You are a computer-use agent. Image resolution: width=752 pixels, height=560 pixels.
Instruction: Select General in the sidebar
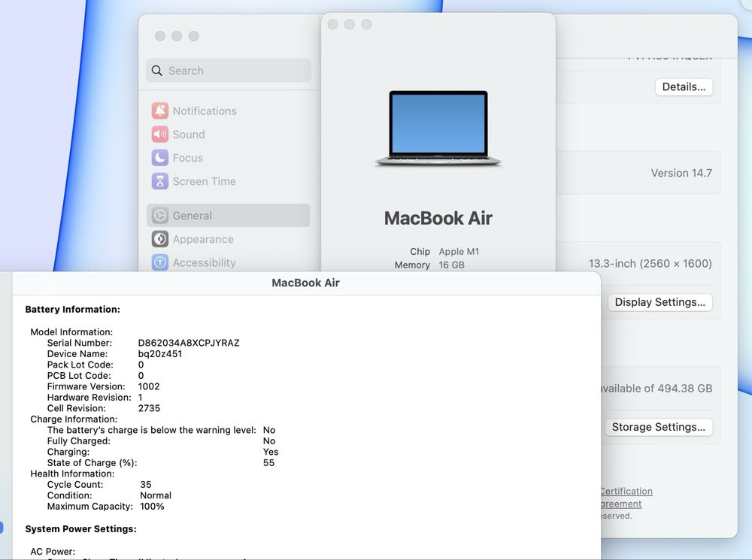(x=229, y=216)
